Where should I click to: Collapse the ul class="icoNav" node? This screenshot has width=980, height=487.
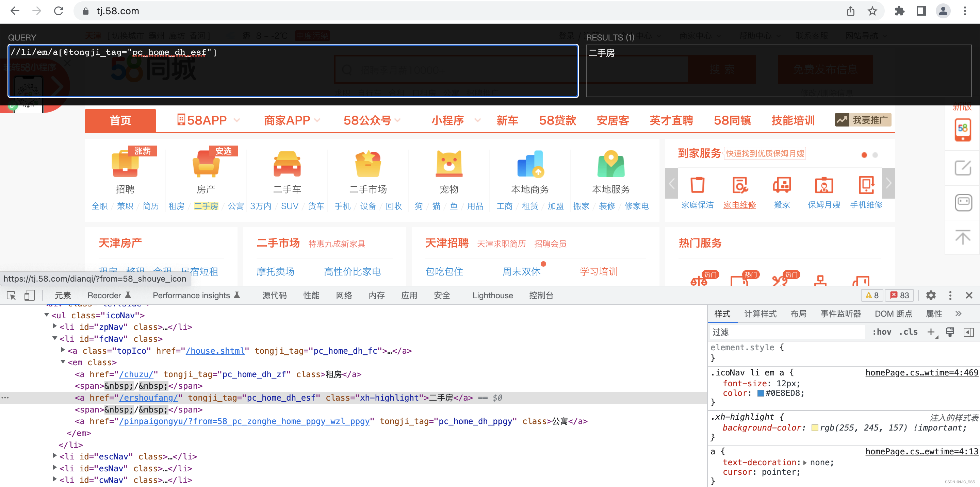tap(46, 315)
